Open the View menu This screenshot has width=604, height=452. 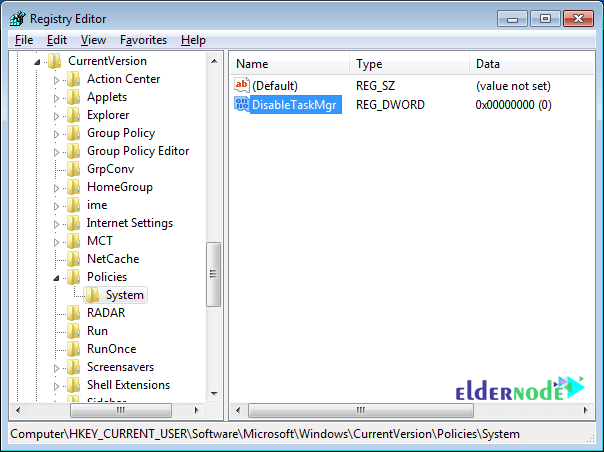click(93, 40)
